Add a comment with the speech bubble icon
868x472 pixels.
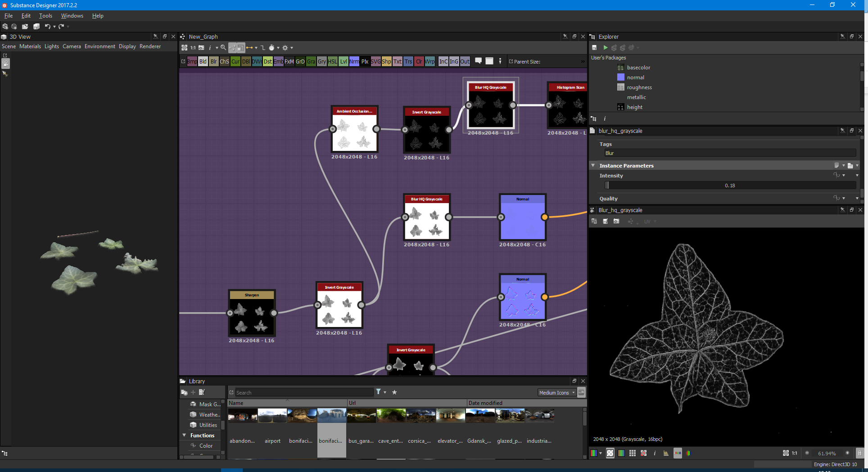click(x=479, y=61)
